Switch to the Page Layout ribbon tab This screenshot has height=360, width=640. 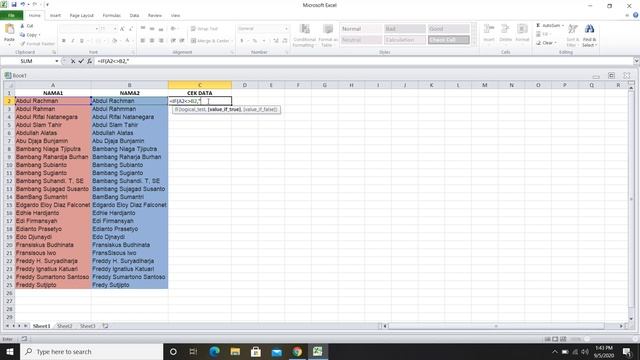click(x=82, y=16)
